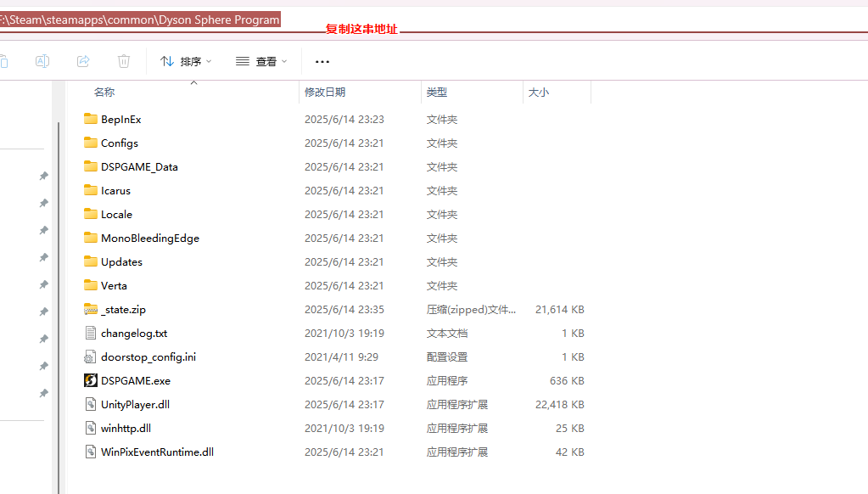868x494 pixels.
Task: Click the 文本文档 type cell
Action: pyautogui.click(x=447, y=334)
